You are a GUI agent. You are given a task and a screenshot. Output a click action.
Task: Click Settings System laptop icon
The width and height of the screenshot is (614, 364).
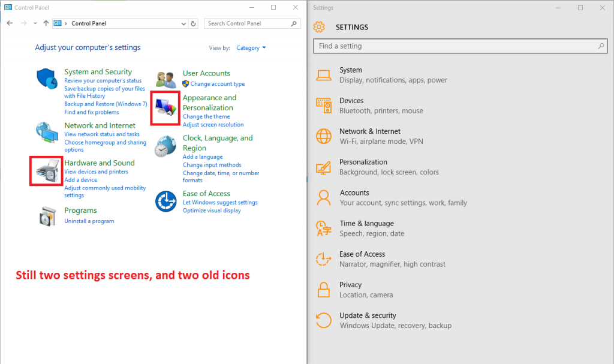(323, 75)
